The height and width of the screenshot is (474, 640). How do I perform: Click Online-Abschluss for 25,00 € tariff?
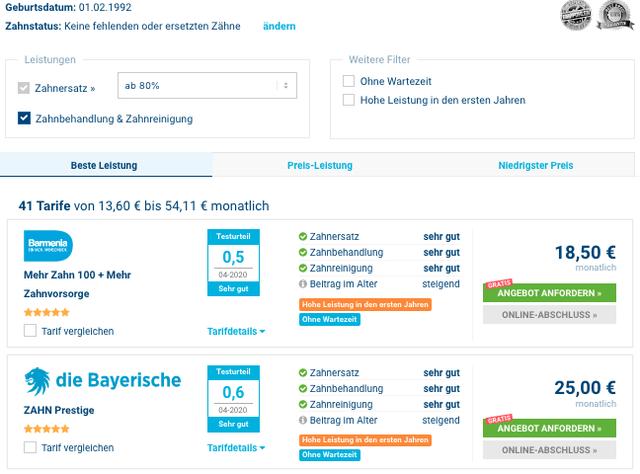[x=549, y=450]
